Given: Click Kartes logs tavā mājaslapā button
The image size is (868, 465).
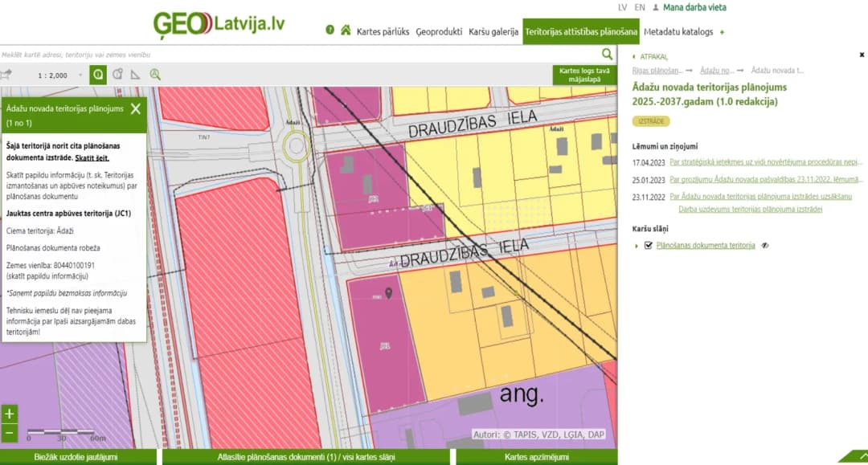Looking at the screenshot, I should click(x=584, y=75).
